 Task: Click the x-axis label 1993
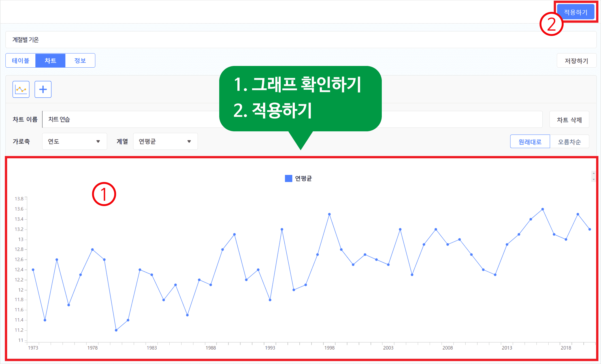(x=270, y=348)
